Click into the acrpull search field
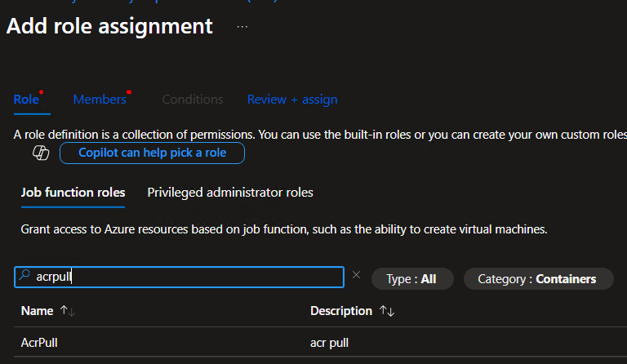The width and height of the screenshot is (627, 364). pyautogui.click(x=179, y=277)
